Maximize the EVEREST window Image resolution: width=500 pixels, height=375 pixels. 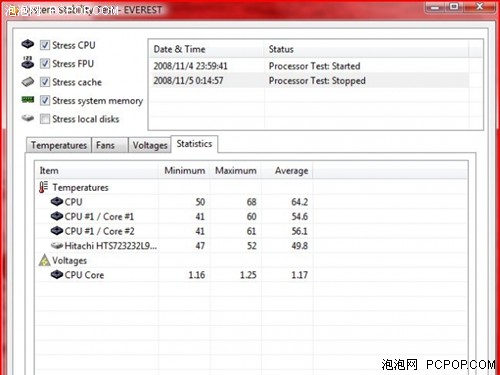[x=454, y=7]
